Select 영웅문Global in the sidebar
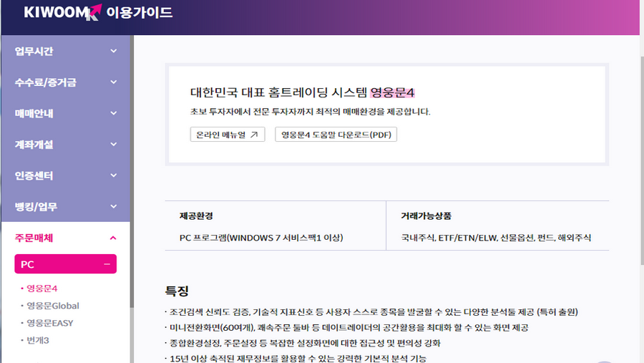This screenshot has height=363, width=644. coord(52,306)
